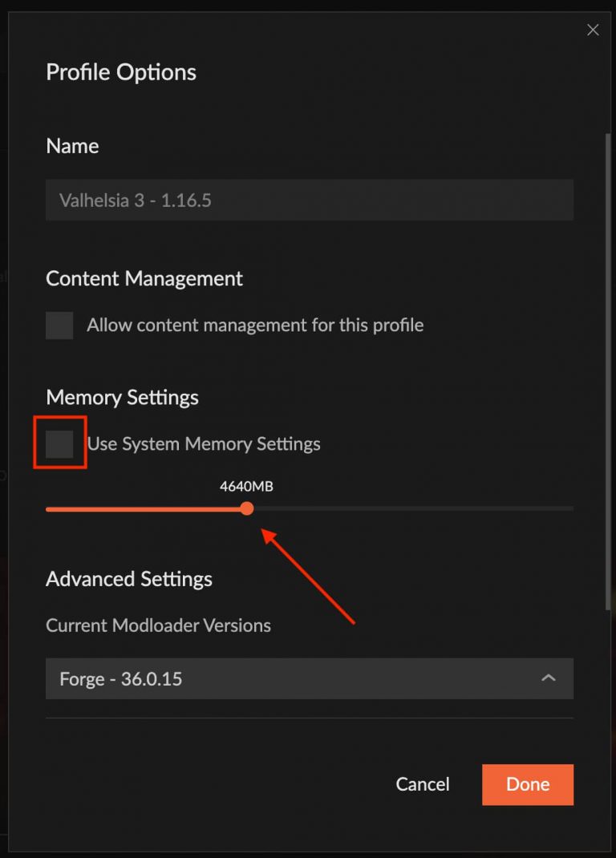
Task: Click the Memory Settings heading
Action: click(x=122, y=397)
